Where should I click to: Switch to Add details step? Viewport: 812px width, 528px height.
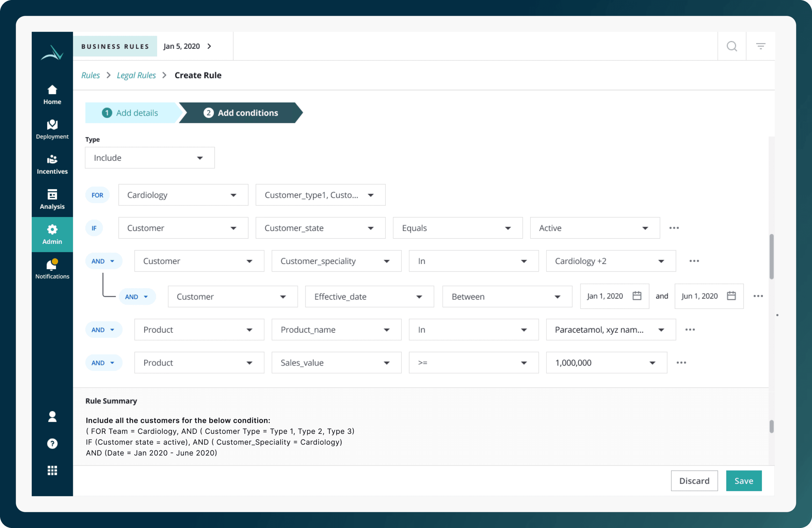pyautogui.click(x=131, y=113)
